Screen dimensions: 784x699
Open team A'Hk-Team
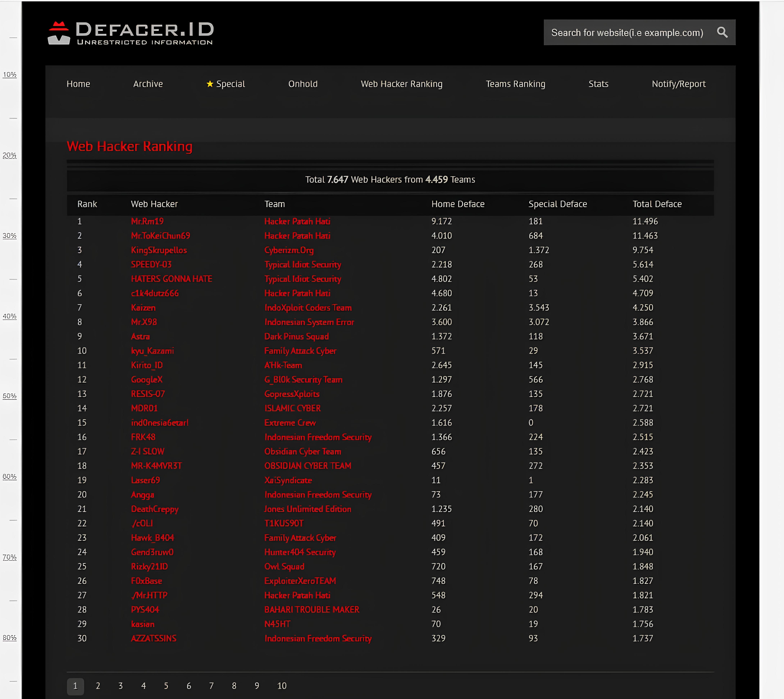(283, 365)
